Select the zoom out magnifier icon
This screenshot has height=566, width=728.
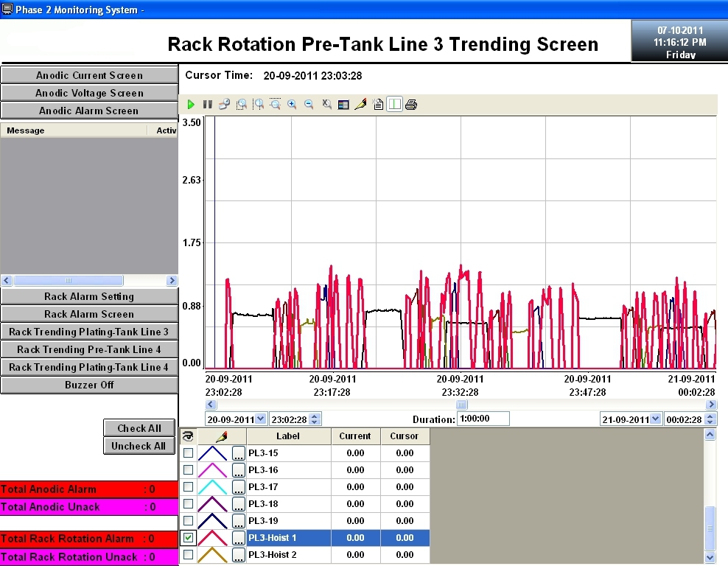point(309,104)
